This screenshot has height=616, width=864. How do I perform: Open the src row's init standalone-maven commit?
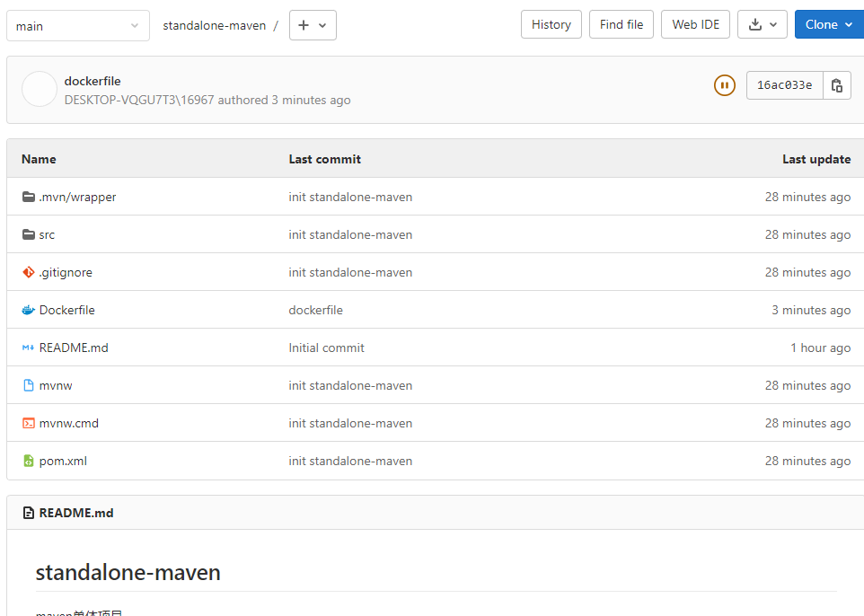click(350, 234)
